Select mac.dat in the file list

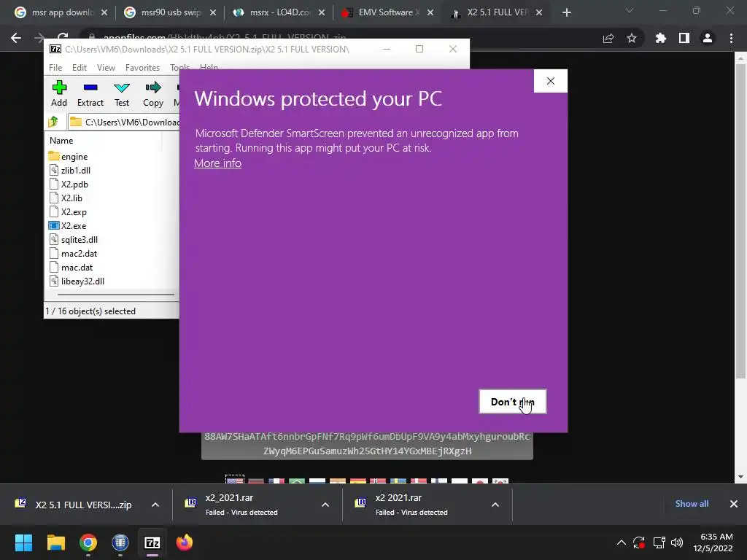tap(71, 267)
